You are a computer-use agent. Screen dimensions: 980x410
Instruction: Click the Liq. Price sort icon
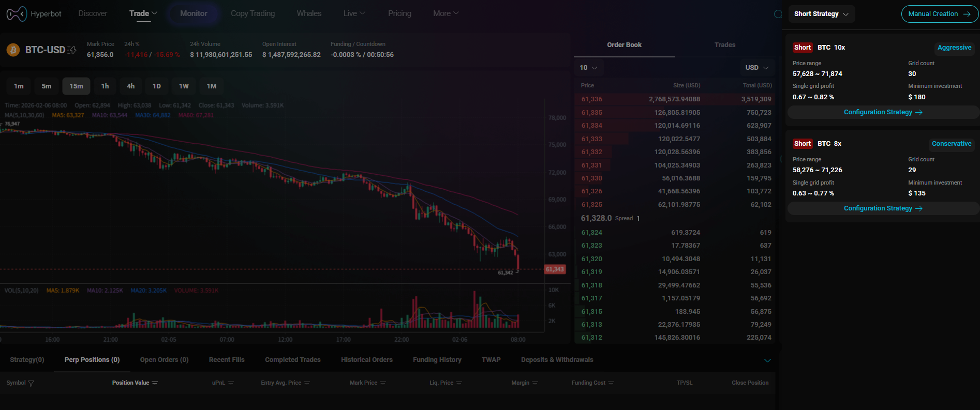click(x=459, y=383)
